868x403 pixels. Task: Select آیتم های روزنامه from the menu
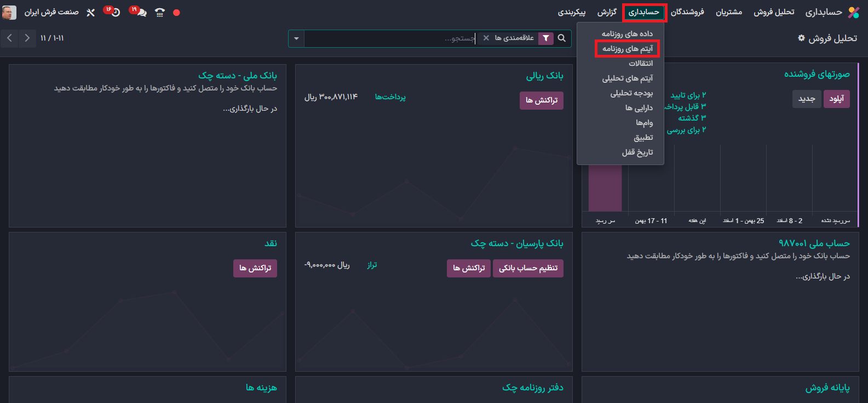[x=628, y=49]
